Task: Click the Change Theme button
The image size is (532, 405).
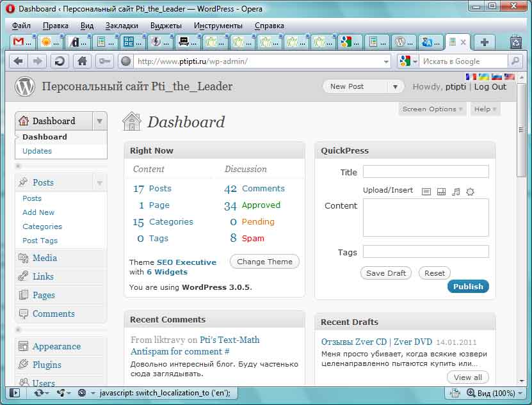Action: tap(264, 262)
